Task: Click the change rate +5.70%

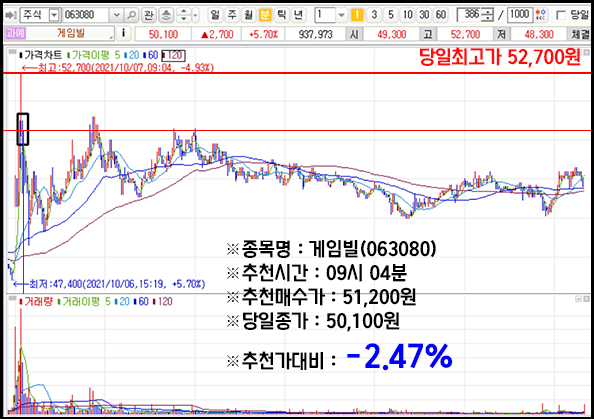Action: point(263,34)
